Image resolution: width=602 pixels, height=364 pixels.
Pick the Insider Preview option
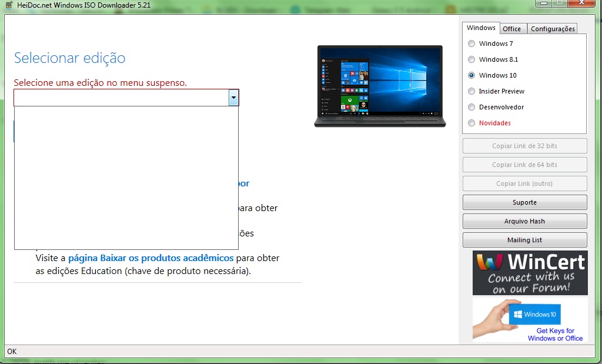471,91
